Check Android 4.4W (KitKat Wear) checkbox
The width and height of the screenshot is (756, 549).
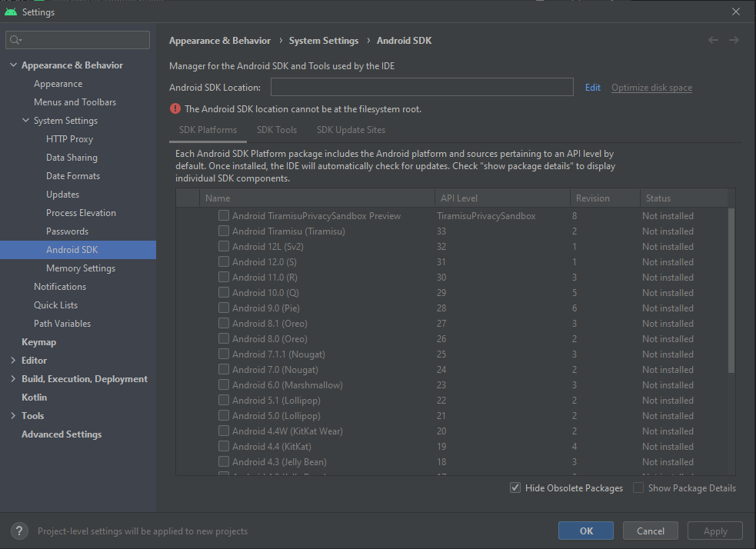tap(224, 431)
